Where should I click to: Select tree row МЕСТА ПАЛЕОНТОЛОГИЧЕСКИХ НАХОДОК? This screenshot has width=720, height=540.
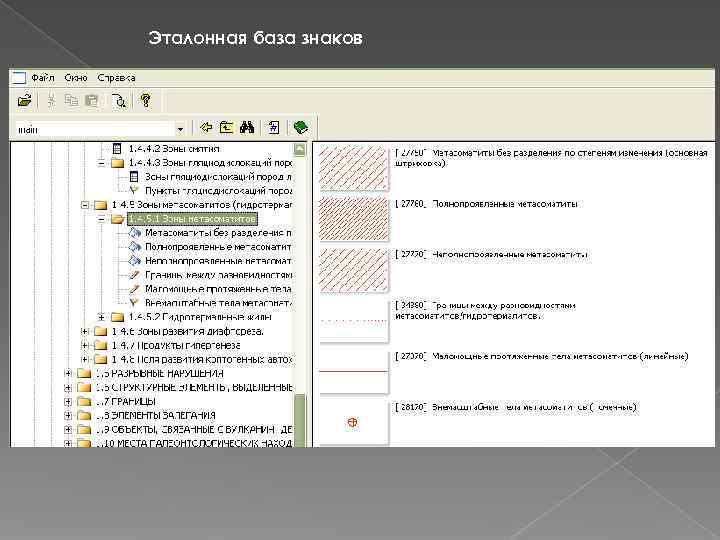193,443
